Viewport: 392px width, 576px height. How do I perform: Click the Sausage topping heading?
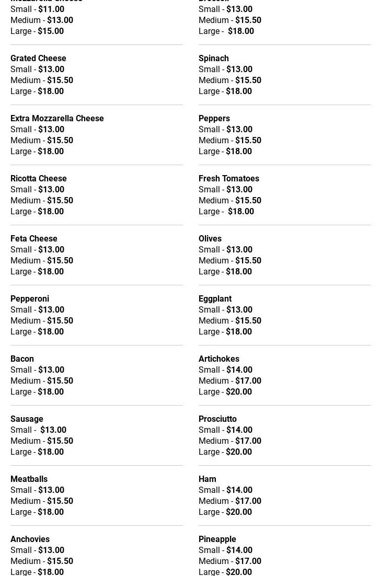[27, 419]
